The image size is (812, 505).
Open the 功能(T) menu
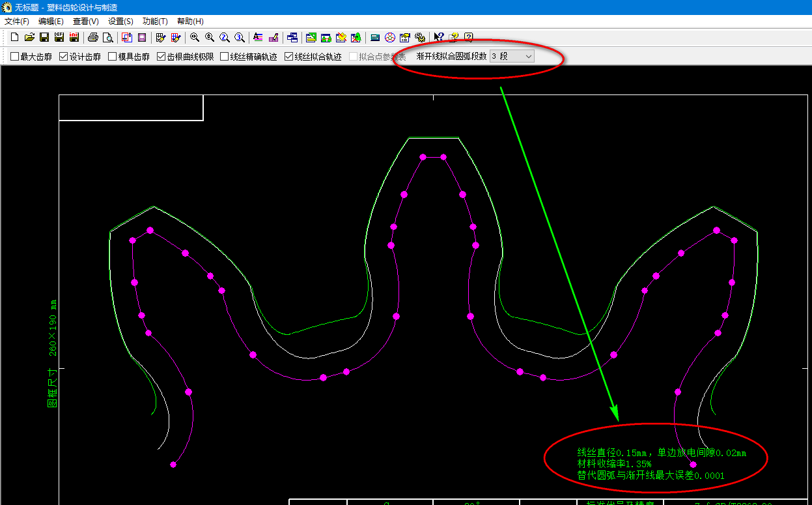point(155,22)
